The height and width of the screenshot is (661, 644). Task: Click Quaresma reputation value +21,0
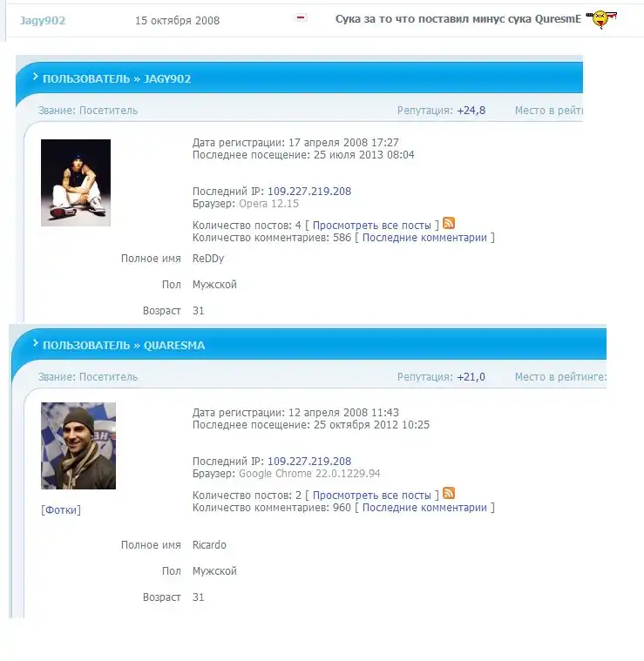point(471,377)
